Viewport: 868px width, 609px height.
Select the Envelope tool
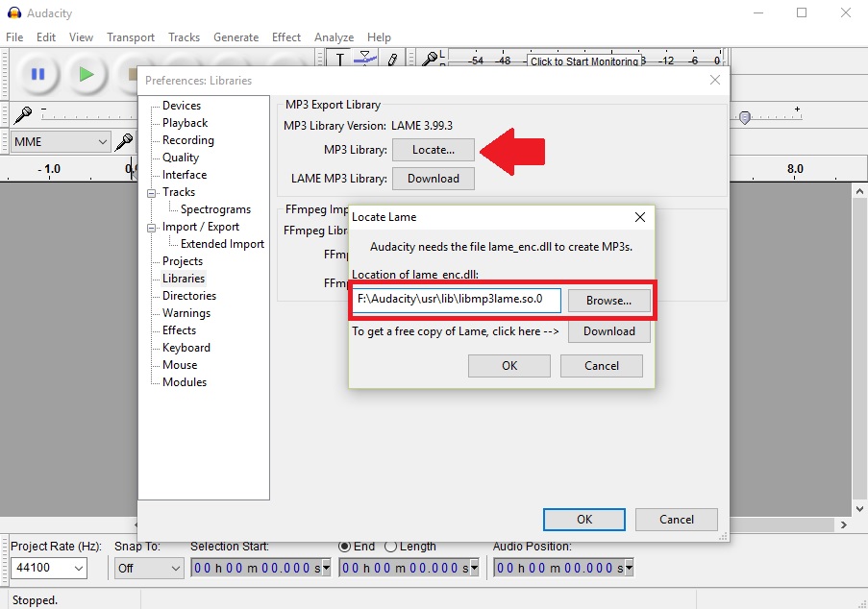click(x=365, y=58)
